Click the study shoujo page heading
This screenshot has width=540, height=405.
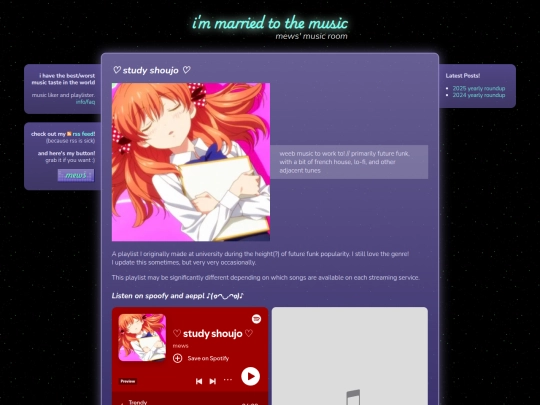152,70
